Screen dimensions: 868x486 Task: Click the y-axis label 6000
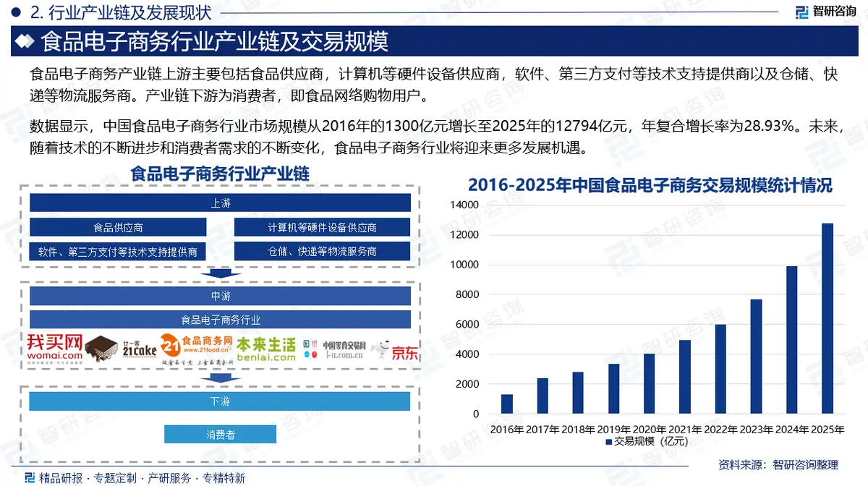click(x=467, y=325)
